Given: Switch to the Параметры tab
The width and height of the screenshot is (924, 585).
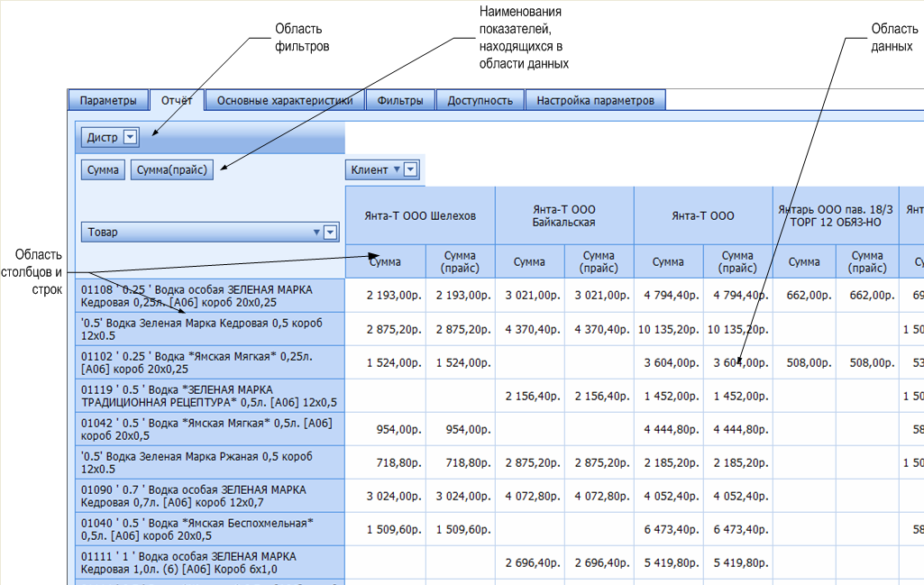Looking at the screenshot, I should tap(107, 100).
